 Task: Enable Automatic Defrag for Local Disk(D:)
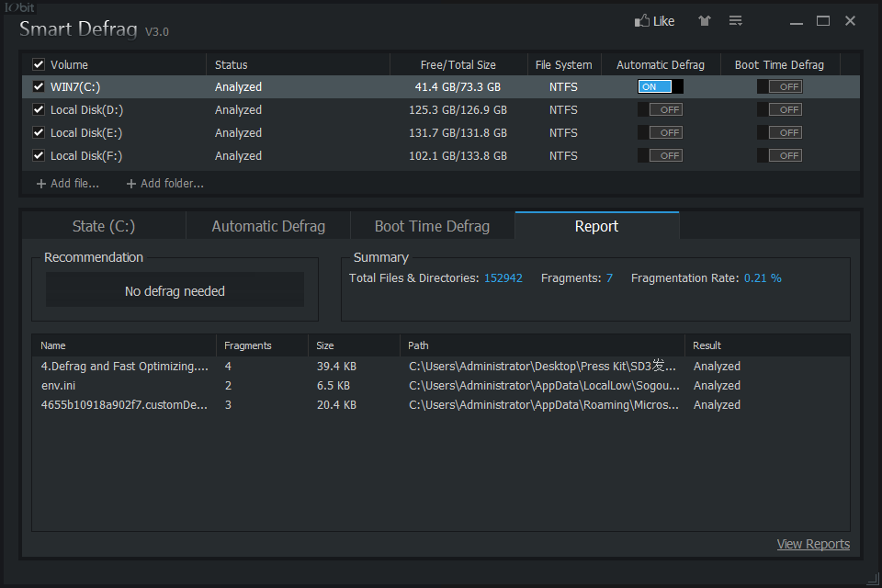661,109
